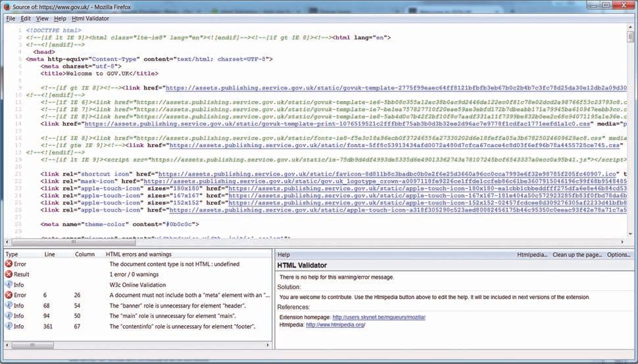638x364 pixels.
Task: Click the info icon on line 361 row
Action: pyautogui.click(x=9, y=326)
